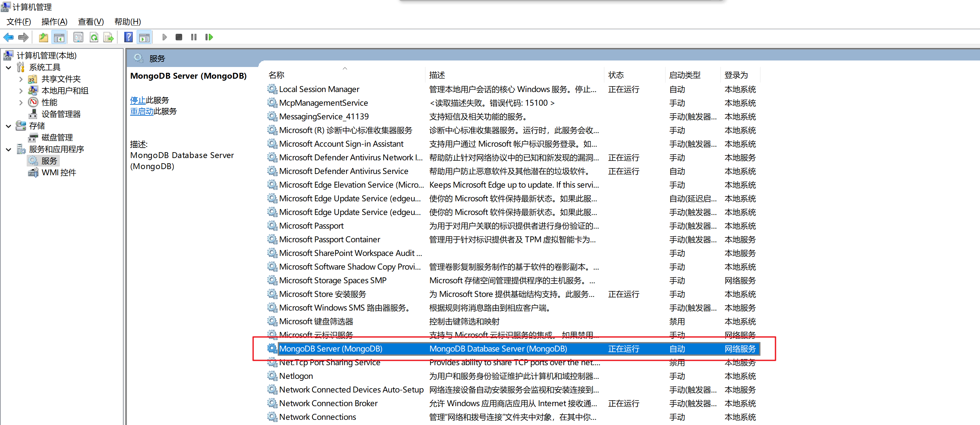Click the Stop service square icon
980x425 pixels.
click(179, 37)
